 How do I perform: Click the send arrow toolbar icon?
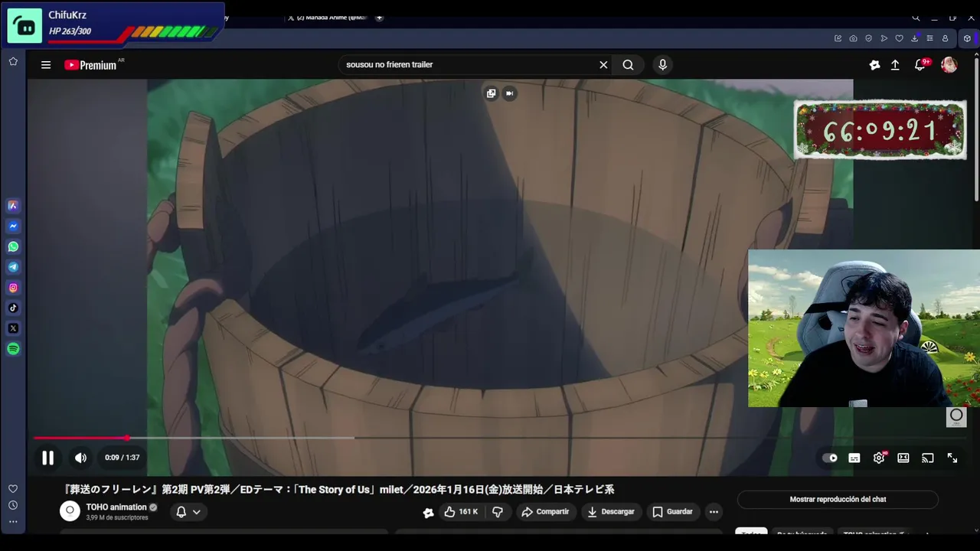(884, 38)
